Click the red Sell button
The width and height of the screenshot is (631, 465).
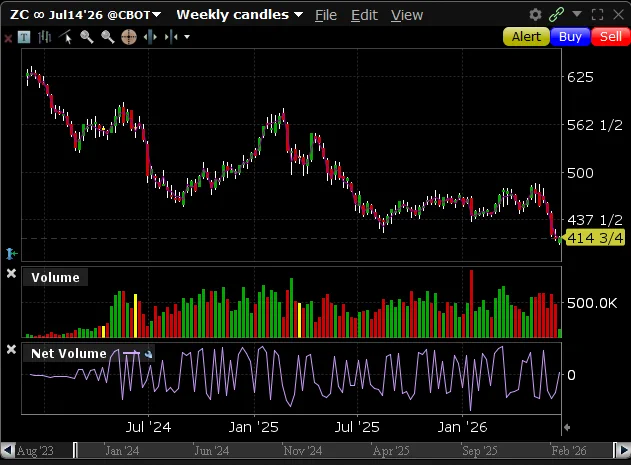click(611, 37)
